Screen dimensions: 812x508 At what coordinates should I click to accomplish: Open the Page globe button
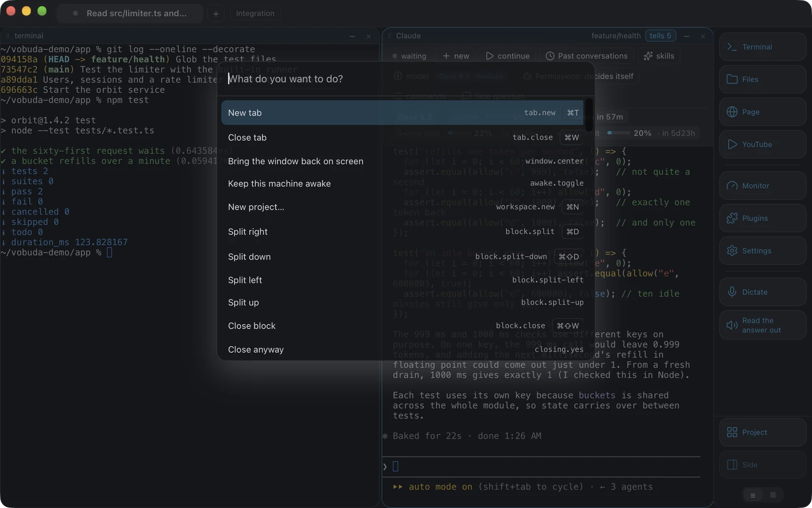762,112
